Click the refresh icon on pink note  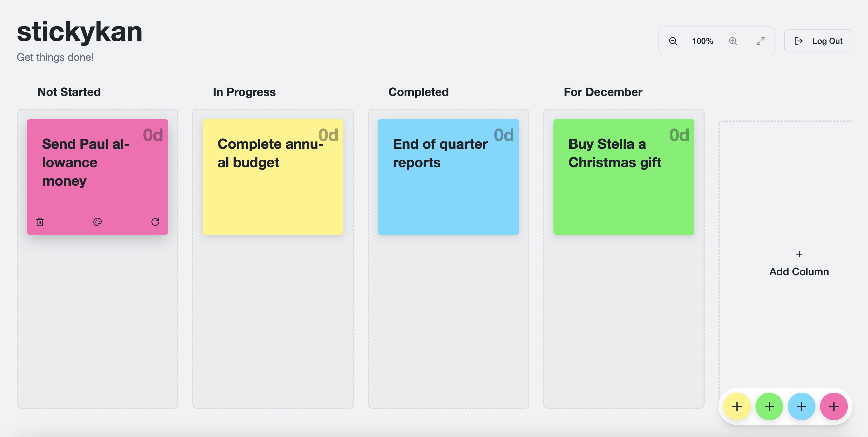(x=155, y=222)
